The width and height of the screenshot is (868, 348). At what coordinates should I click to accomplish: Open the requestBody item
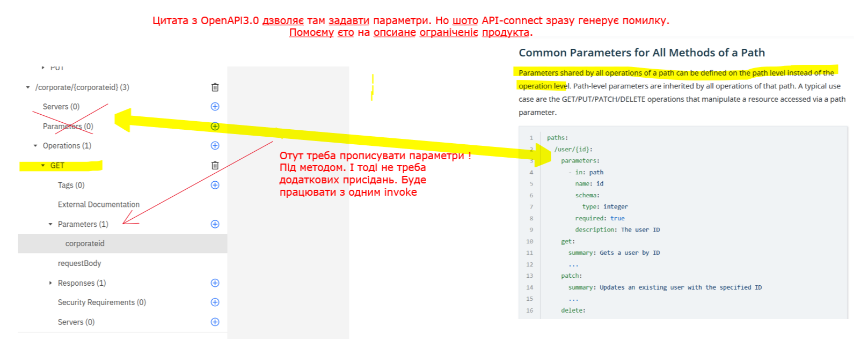[79, 263]
